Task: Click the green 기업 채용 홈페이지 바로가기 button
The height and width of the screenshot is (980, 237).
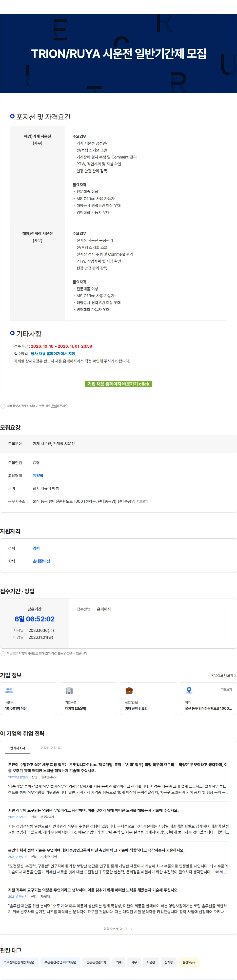Action: [118, 384]
